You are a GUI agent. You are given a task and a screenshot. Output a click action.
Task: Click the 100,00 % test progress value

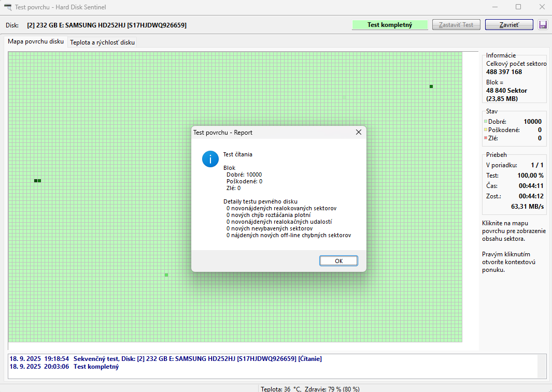(531, 176)
